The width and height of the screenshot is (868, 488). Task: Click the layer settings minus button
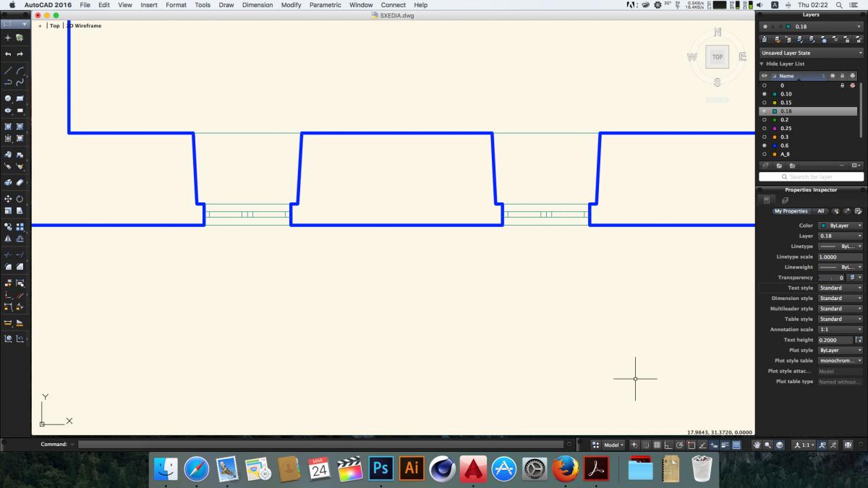point(841,165)
